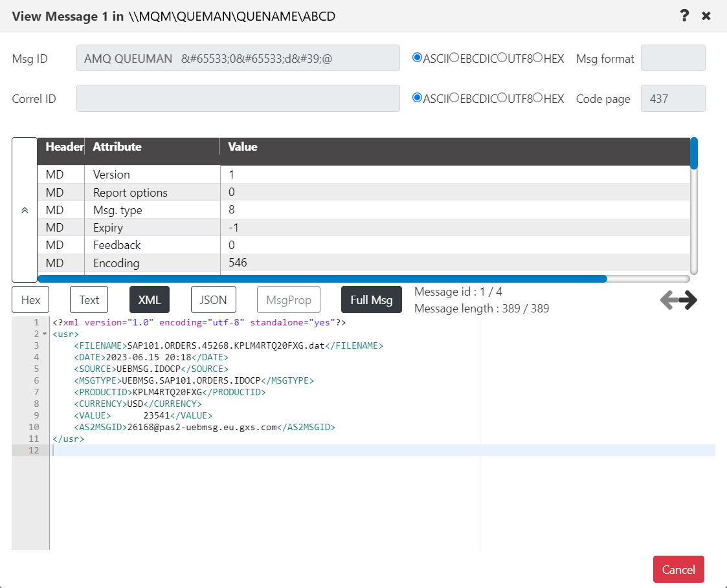Click the Encoding value 546
727x588 pixels.
tap(238, 263)
